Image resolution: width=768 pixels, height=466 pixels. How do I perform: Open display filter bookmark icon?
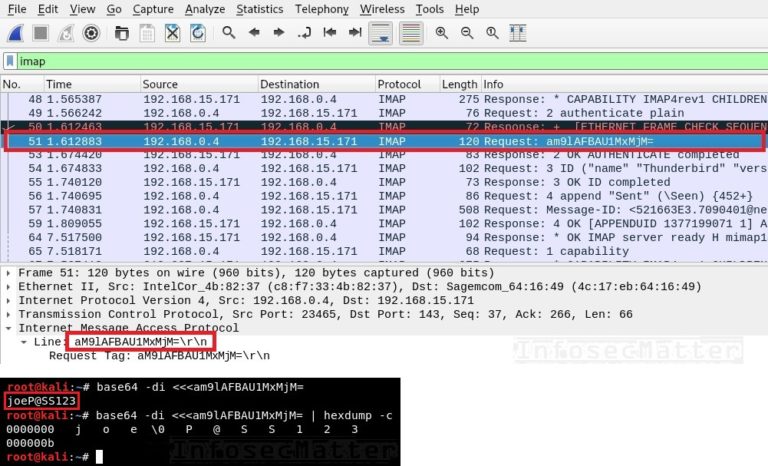pyautogui.click(x=10, y=61)
